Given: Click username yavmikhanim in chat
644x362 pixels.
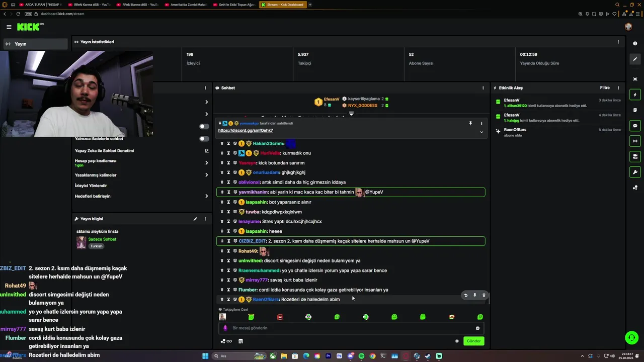Looking at the screenshot, I should [x=254, y=192].
